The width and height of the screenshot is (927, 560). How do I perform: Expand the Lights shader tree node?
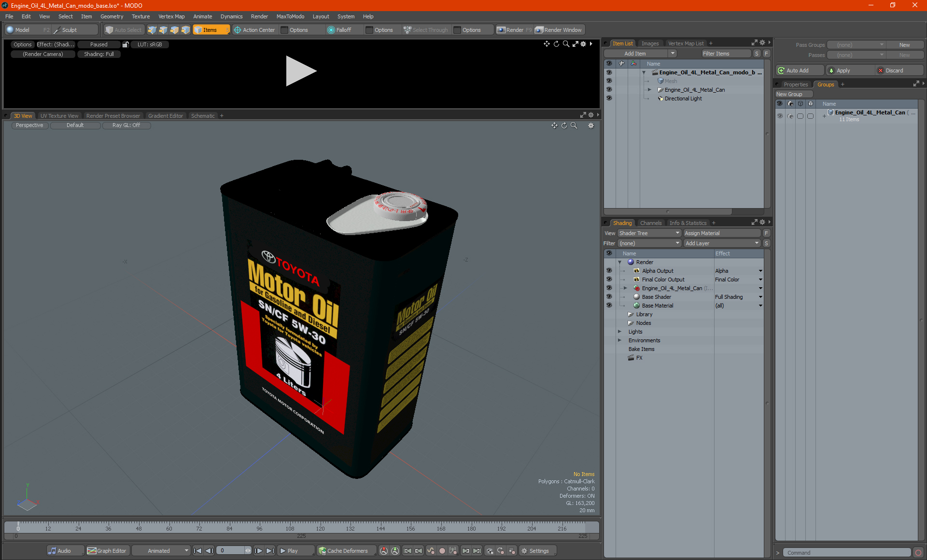pos(619,332)
